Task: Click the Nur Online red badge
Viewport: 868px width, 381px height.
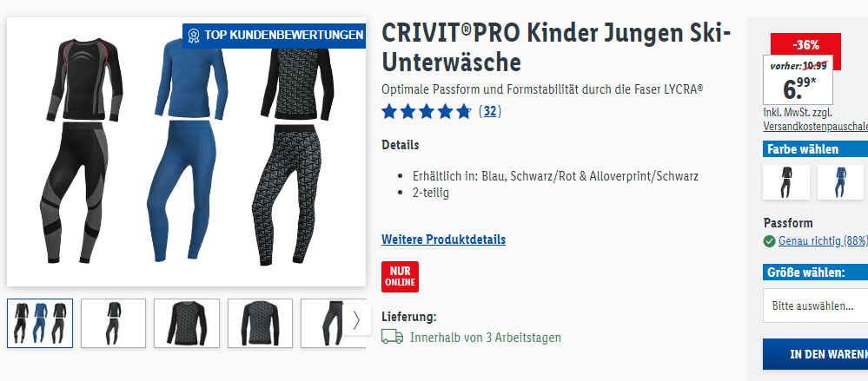Action: [401, 277]
